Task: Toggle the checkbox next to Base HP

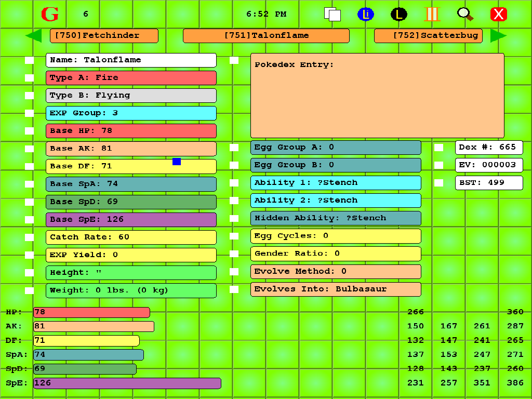Action: 29,131
